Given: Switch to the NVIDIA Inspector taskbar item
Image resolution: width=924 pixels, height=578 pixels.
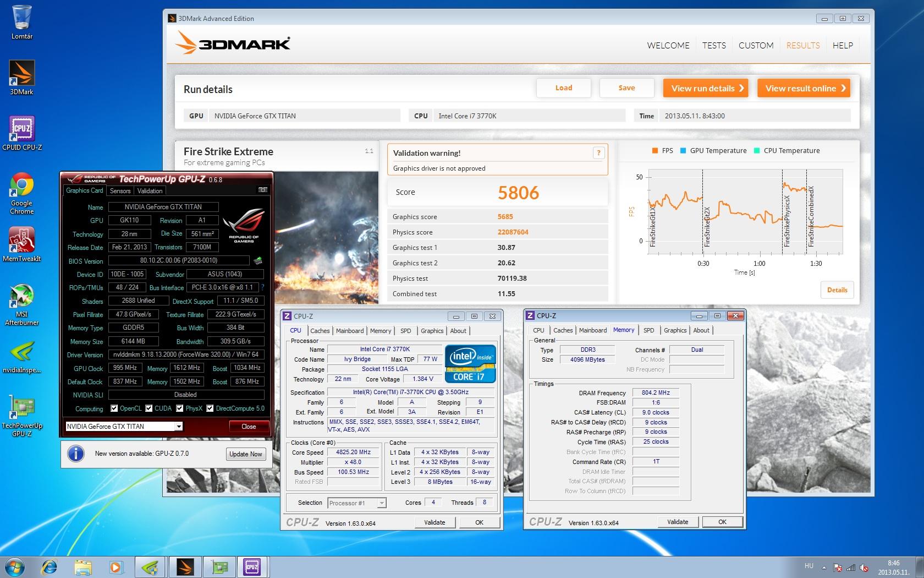Looking at the screenshot, I should pyautogui.click(x=150, y=566).
